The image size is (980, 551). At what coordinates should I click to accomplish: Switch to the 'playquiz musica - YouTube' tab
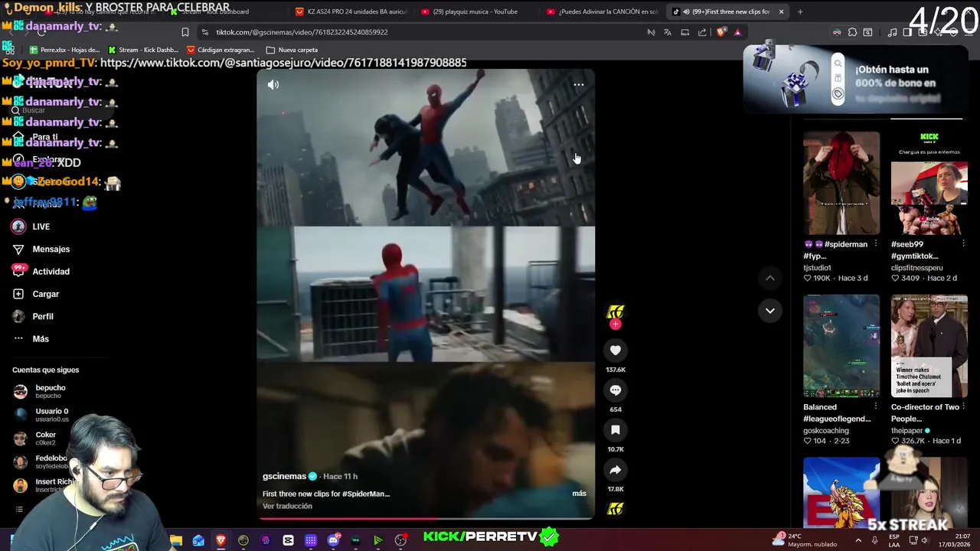[x=475, y=11]
